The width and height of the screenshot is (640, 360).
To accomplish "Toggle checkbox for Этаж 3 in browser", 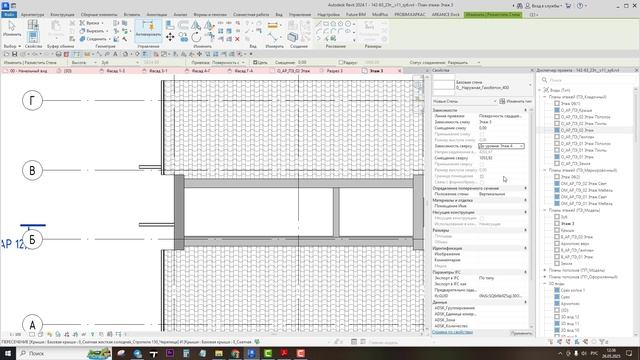I will pyautogui.click(x=557, y=224).
